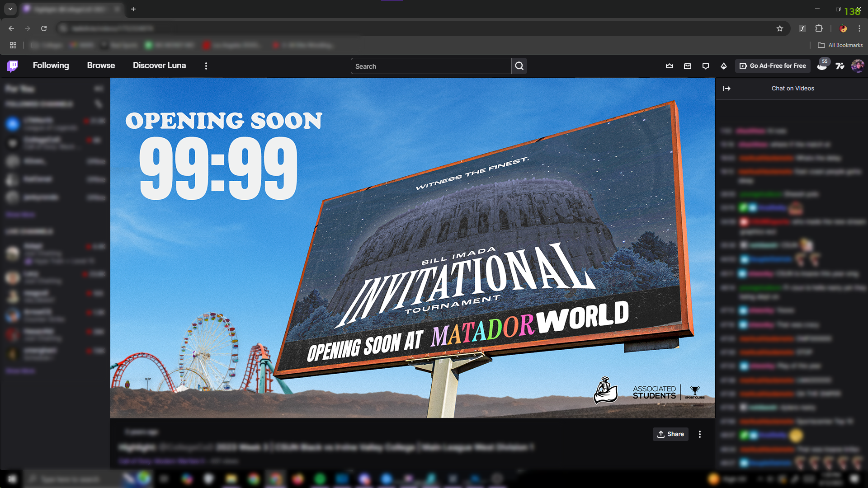Screen dimensions: 868x488
Task: Open the Chrome apps grid icon
Action: 13,45
